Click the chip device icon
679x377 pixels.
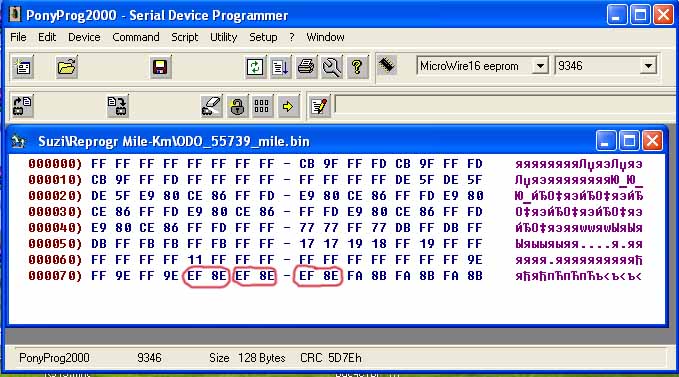(386, 65)
